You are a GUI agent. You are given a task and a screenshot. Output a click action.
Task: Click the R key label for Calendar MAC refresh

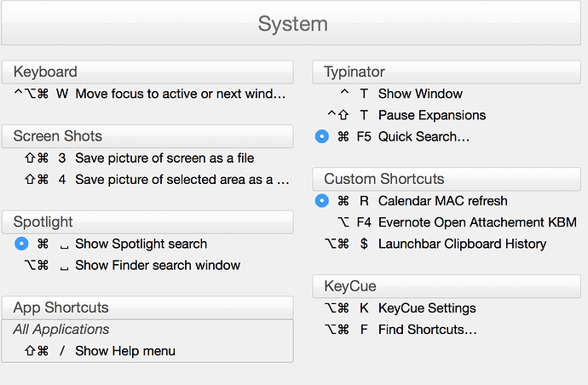click(364, 201)
